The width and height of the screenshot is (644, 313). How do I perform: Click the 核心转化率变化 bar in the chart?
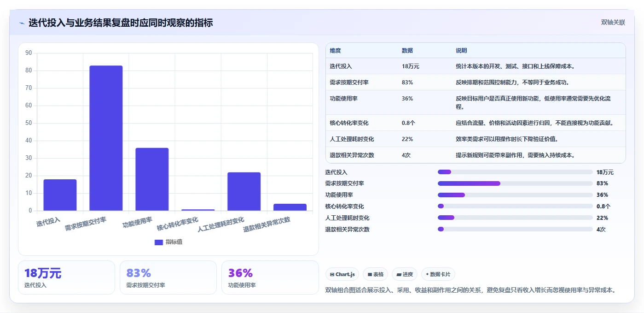coord(198,210)
